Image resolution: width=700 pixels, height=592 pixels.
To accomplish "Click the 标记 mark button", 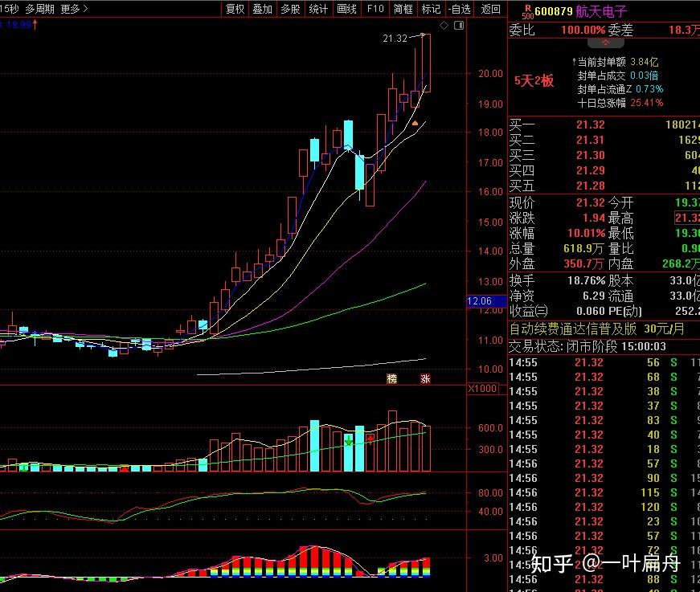I will point(432,9).
